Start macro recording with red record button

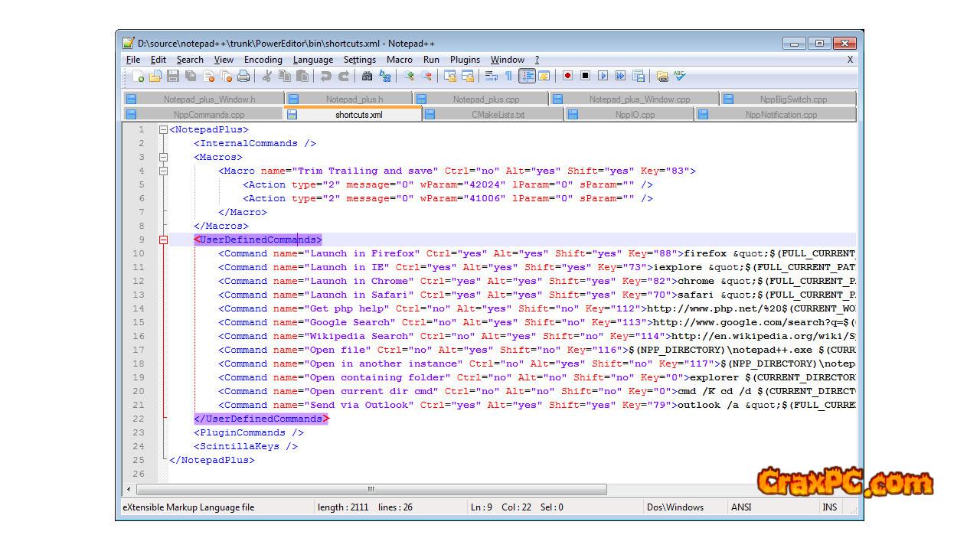[567, 76]
